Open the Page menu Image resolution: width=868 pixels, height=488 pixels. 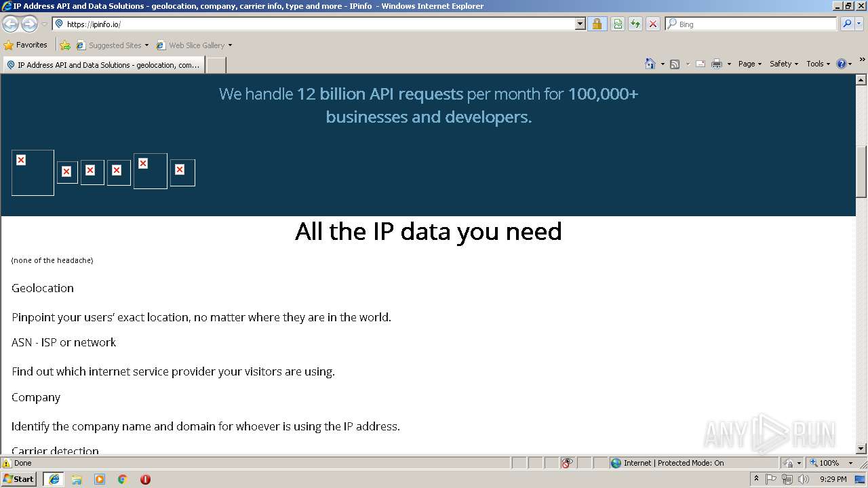click(749, 64)
